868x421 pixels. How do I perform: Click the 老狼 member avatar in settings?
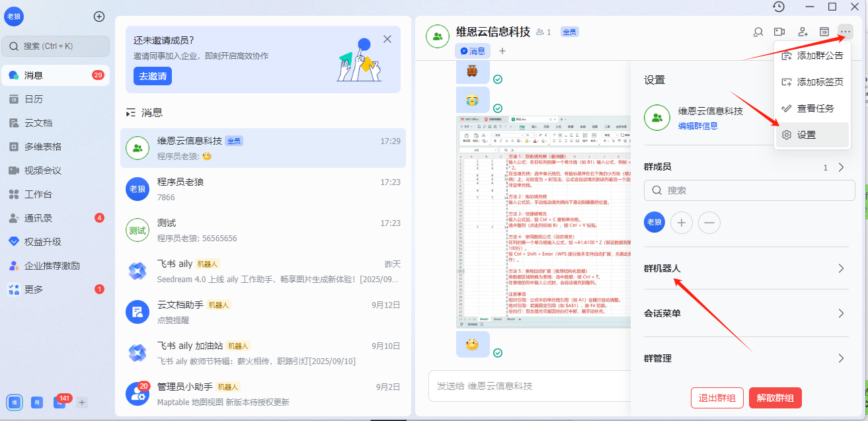tap(654, 223)
